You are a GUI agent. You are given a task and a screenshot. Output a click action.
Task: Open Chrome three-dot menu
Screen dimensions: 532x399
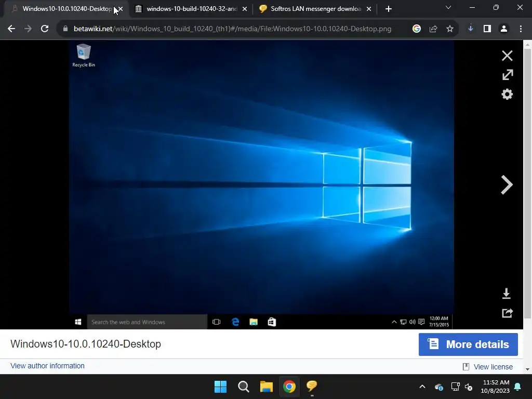point(521,29)
